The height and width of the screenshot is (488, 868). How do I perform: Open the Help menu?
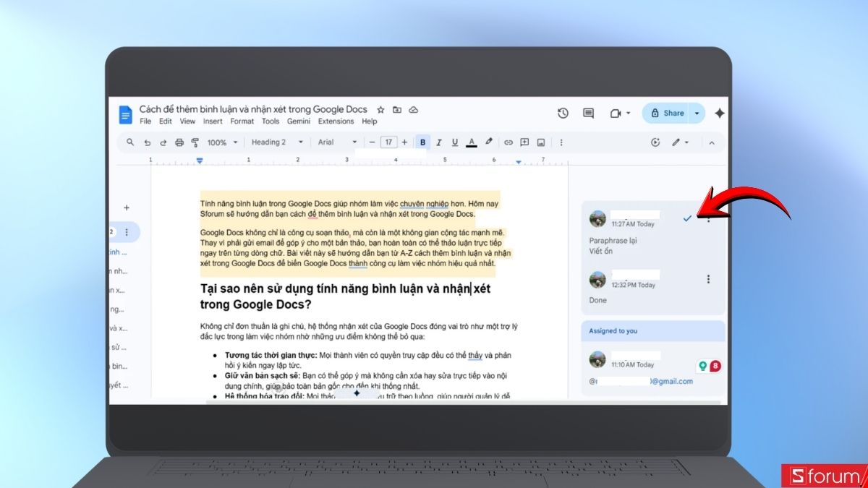tap(370, 121)
